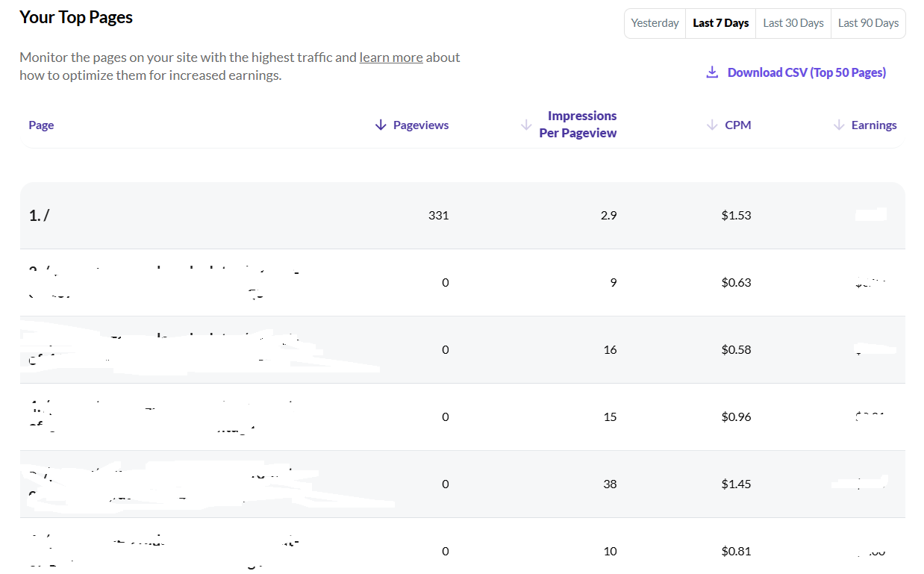Sort by the Pageviews header label
This screenshot has width=924, height=574.
point(421,125)
